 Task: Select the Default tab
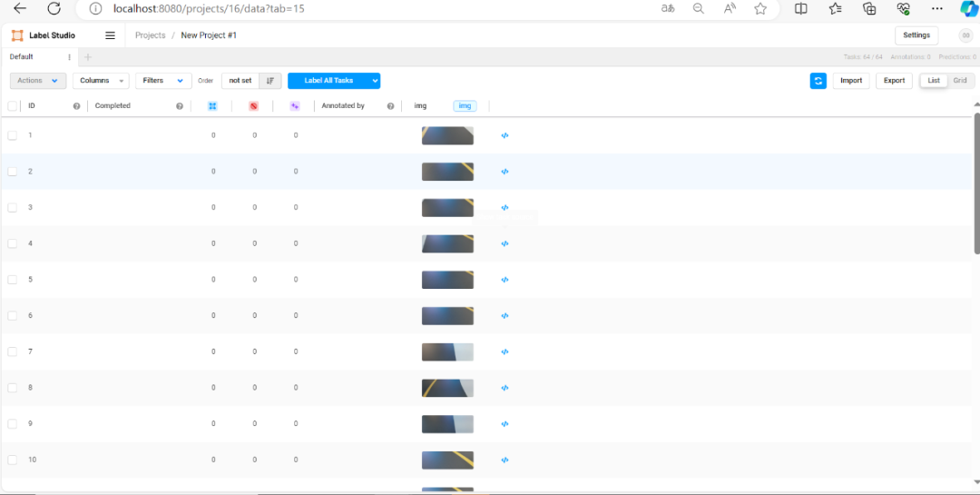tap(22, 57)
